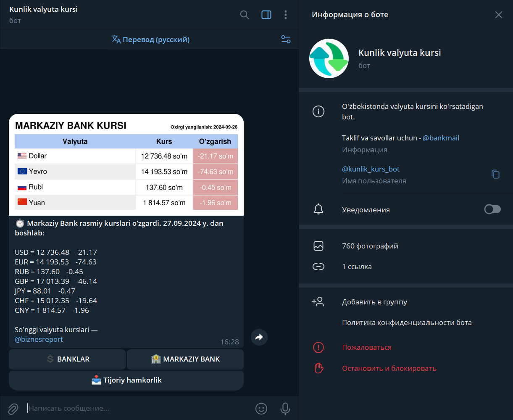Click the CHF = 15 012.35 line
The height and width of the screenshot is (420, 513).
pos(56,301)
